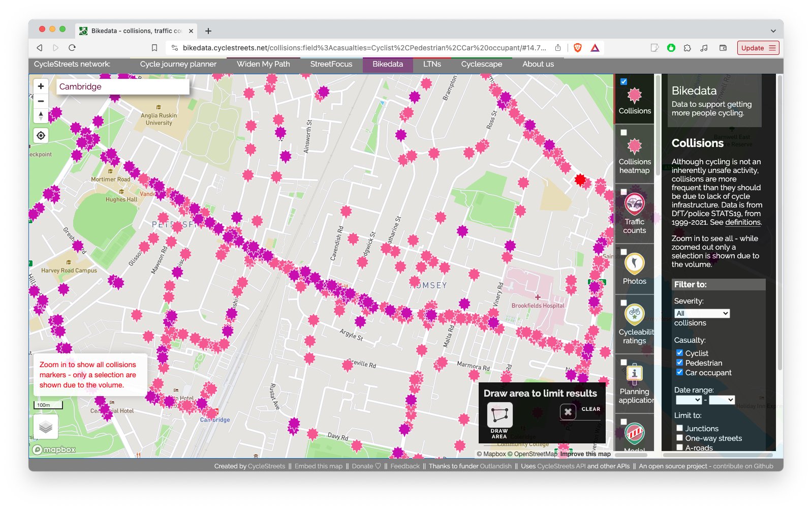
Task: Check the One-way streets limit option
Action: [x=679, y=437]
